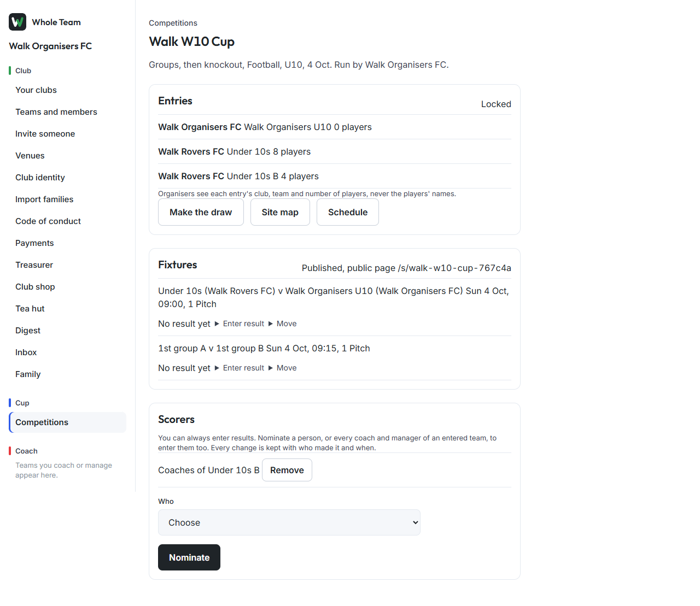Expand Enter result for Under 10s fixture

point(240,323)
